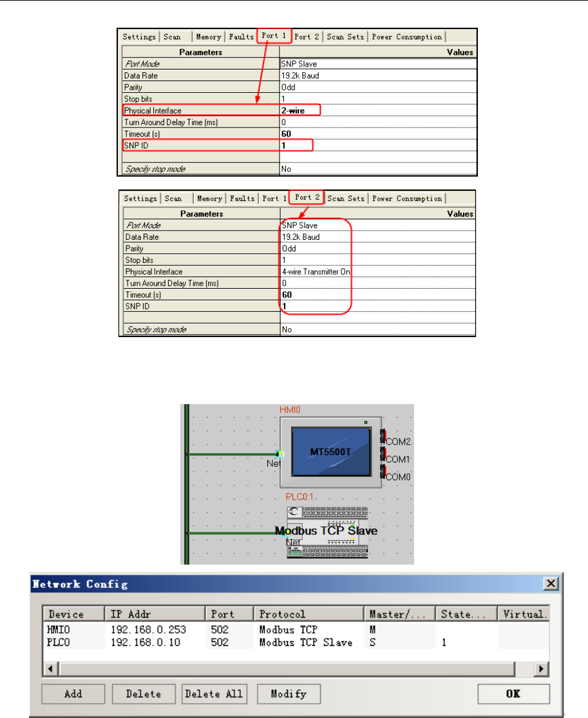Screen dimensions: 588x718
Task: Select the PLC0 row in Network Config
Action: coord(296,643)
